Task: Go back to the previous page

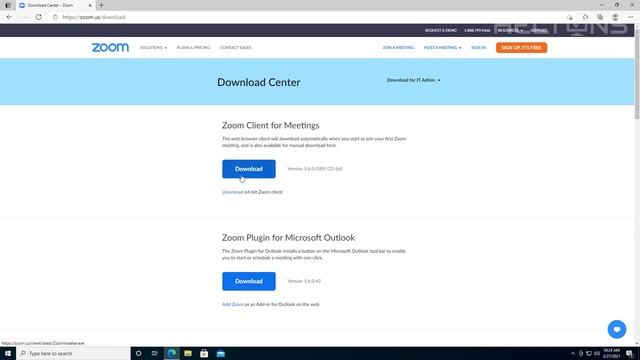Action: click(x=9, y=17)
